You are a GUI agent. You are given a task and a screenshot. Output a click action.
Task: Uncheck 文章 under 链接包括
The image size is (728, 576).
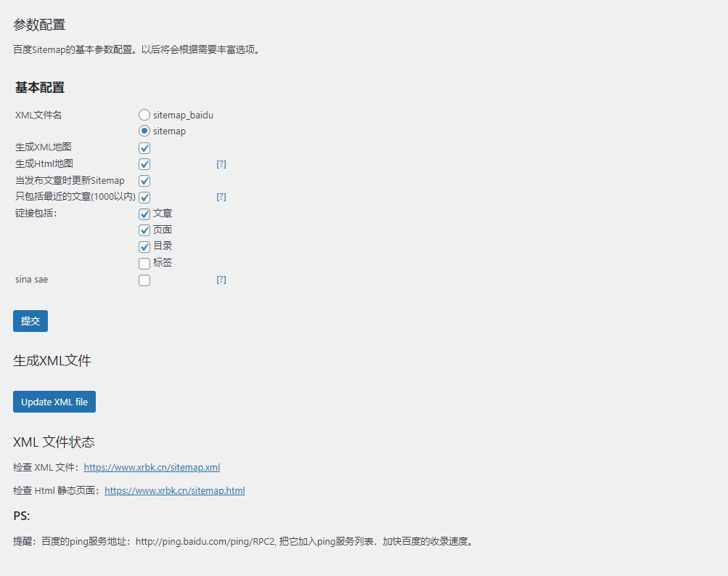(x=144, y=214)
